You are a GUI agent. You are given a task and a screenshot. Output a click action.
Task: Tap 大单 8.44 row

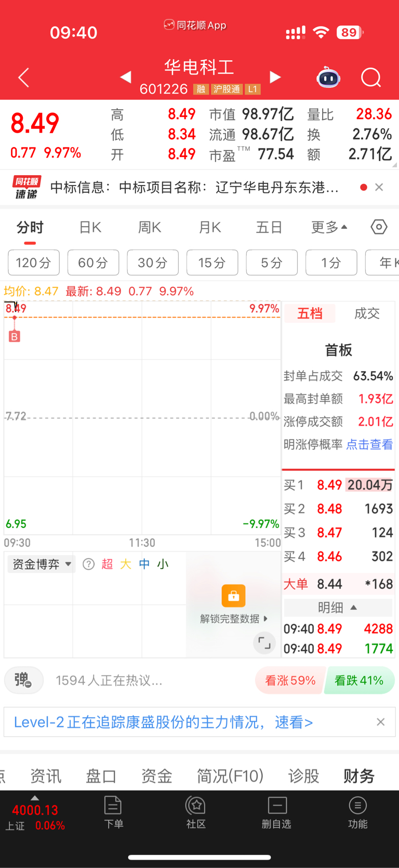(338, 584)
